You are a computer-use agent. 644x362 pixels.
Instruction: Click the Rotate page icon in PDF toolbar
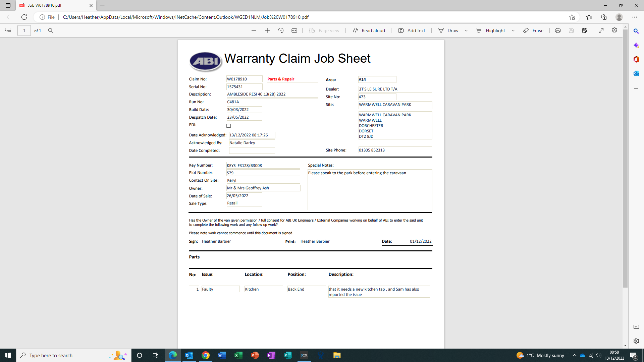tap(281, 31)
